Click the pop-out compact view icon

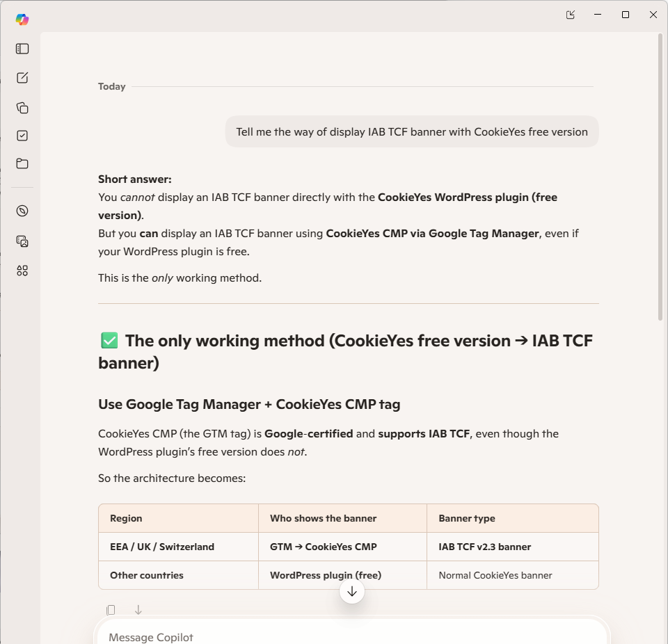pyautogui.click(x=570, y=15)
